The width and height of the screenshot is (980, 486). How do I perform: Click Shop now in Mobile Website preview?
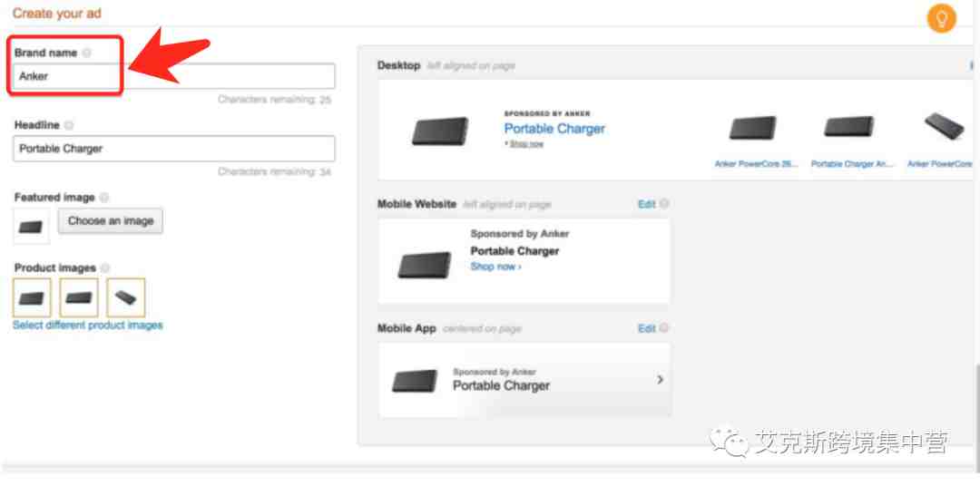pos(495,267)
